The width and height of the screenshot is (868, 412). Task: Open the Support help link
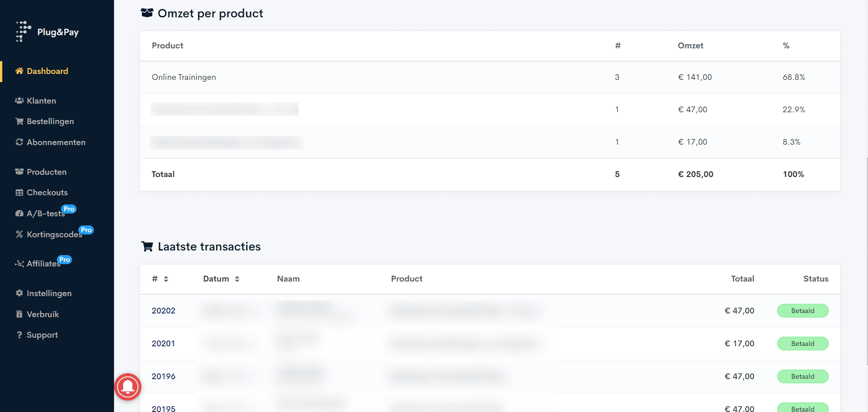pyautogui.click(x=42, y=335)
